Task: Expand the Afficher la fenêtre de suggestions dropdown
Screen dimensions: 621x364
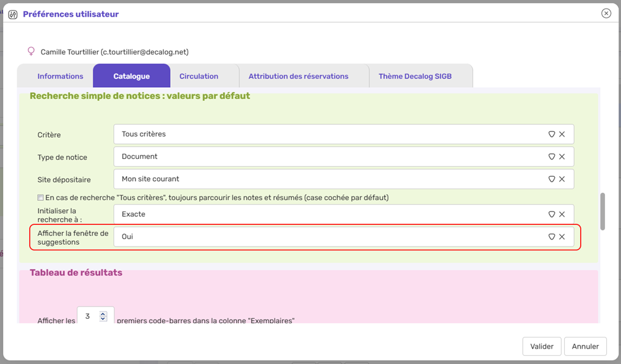Action: coord(551,237)
